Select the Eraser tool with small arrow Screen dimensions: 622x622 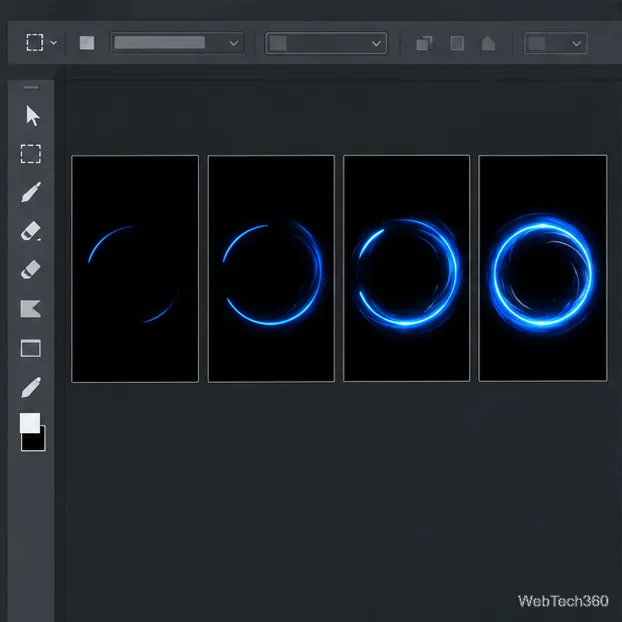pos(31,231)
